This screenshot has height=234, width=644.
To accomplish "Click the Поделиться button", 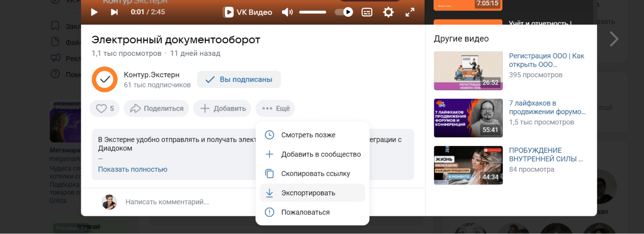I will click(156, 108).
